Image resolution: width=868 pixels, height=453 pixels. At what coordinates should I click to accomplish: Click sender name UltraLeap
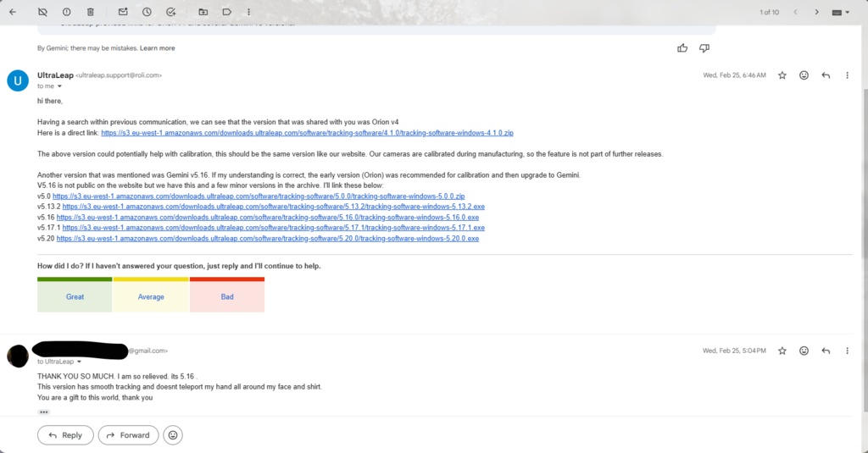(55, 75)
